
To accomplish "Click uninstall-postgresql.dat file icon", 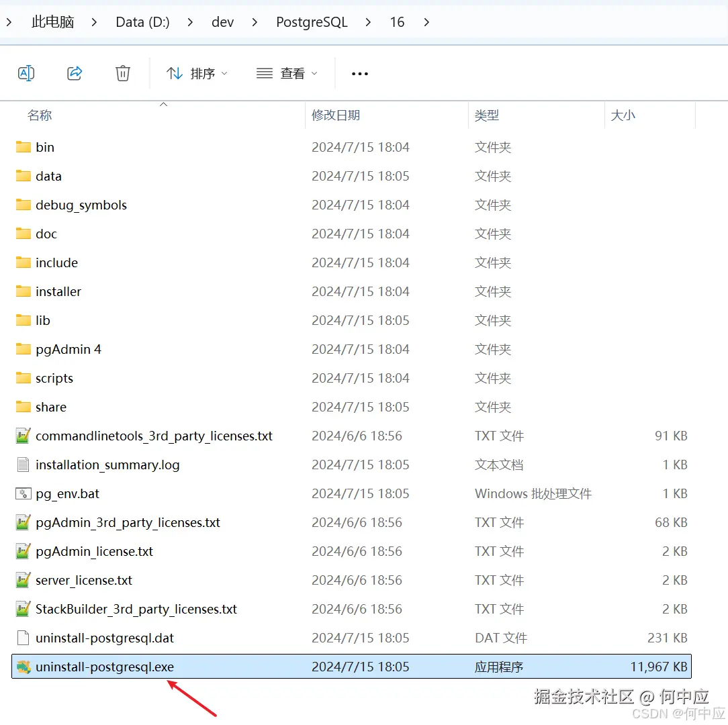I will point(24,638).
